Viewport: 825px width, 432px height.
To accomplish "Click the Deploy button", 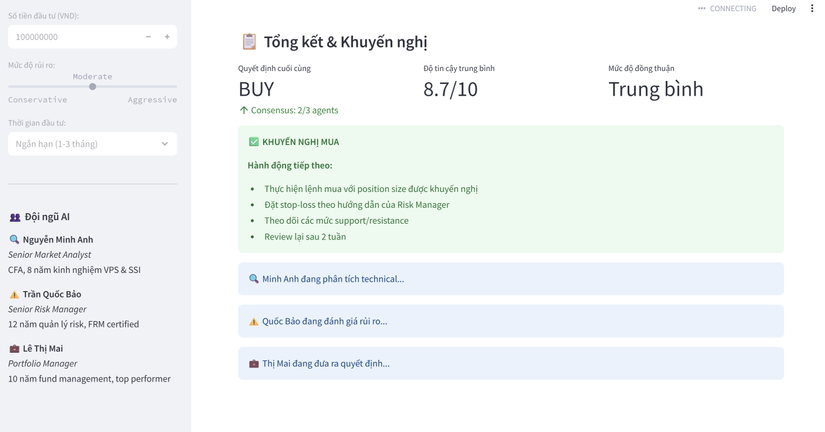I will pyautogui.click(x=783, y=8).
